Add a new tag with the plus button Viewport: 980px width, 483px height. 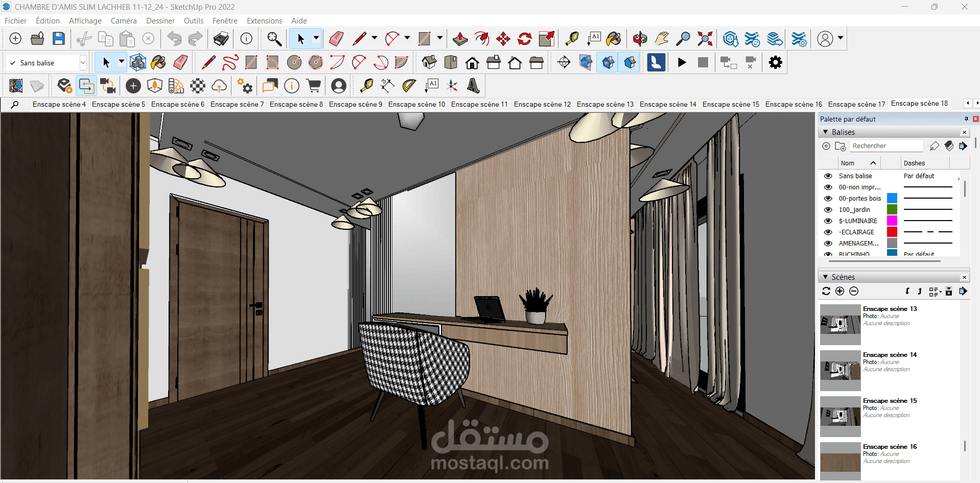[826, 146]
